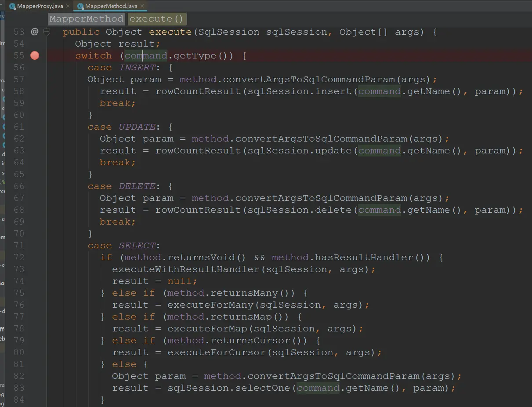This screenshot has width=532, height=407.
Task: Click the 'public' keyword on line 53
Action: (81, 32)
